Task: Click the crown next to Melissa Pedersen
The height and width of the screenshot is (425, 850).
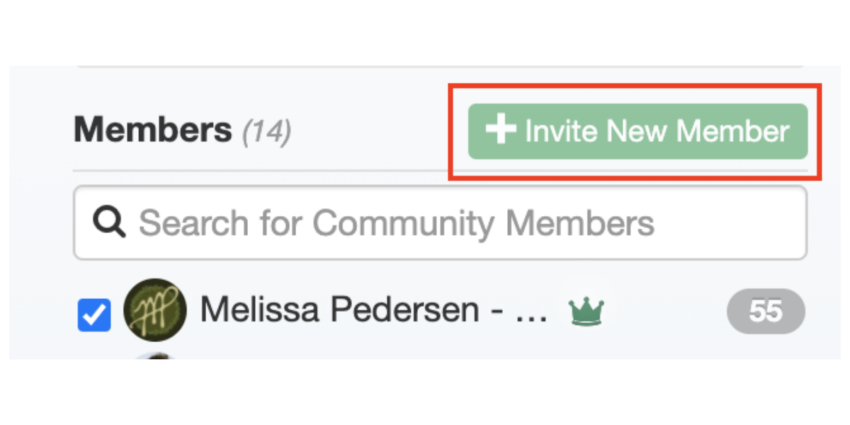Action: pos(585,312)
